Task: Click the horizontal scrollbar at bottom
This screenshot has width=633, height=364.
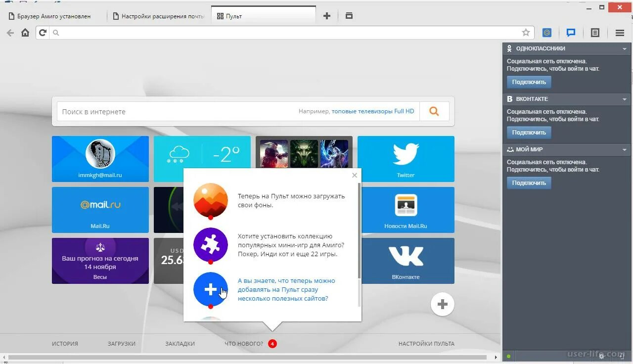Action: [x=247, y=357]
